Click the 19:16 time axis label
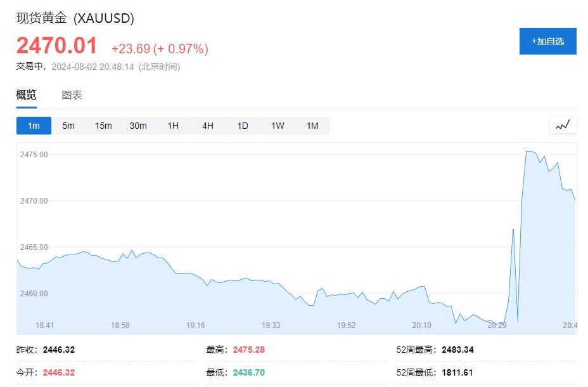 [x=195, y=325]
